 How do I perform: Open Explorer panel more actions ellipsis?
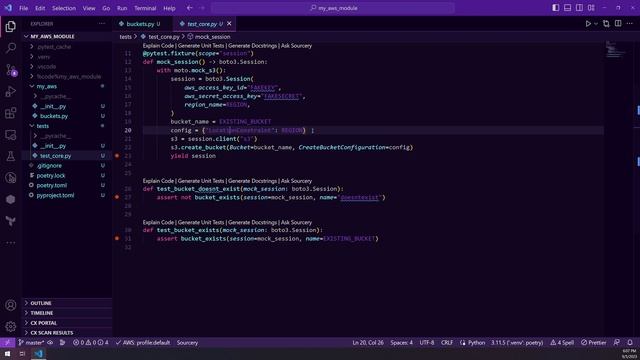point(102,24)
